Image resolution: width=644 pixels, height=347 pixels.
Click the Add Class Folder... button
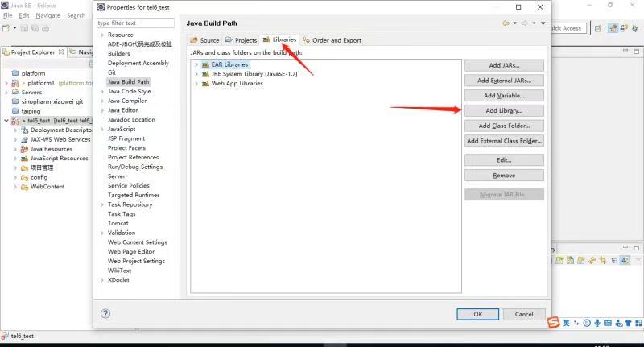pos(504,126)
